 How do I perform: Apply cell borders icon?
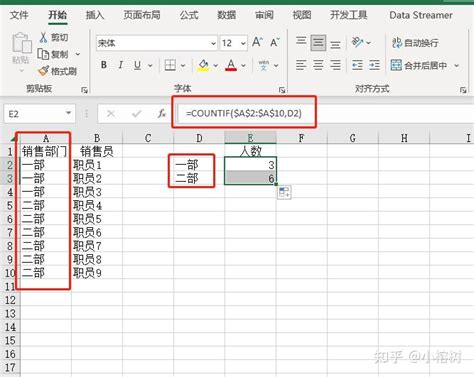click(x=170, y=65)
